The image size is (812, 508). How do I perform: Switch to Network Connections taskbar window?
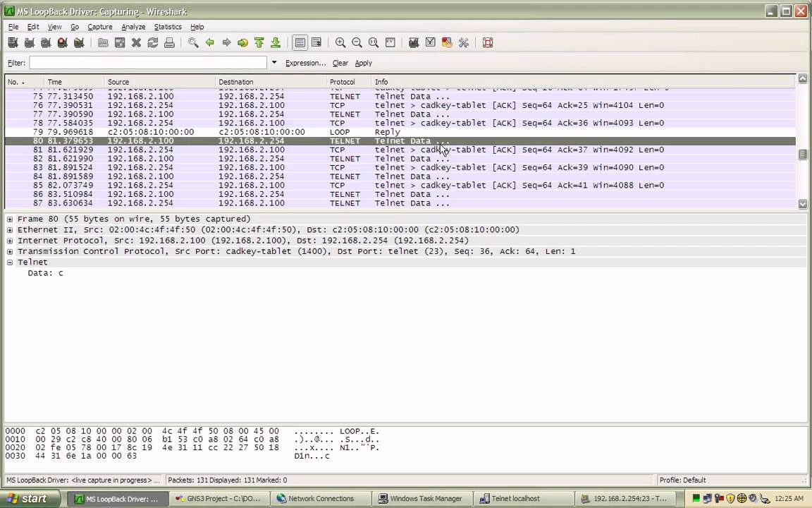[x=321, y=499]
